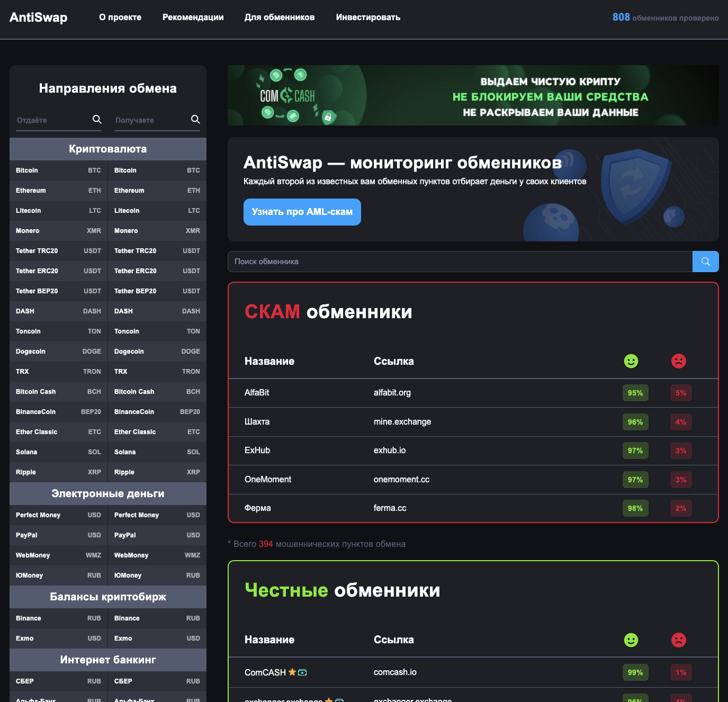The height and width of the screenshot is (702, 728).
Task: Click red sad face icon in Честные table
Action: tap(678, 640)
